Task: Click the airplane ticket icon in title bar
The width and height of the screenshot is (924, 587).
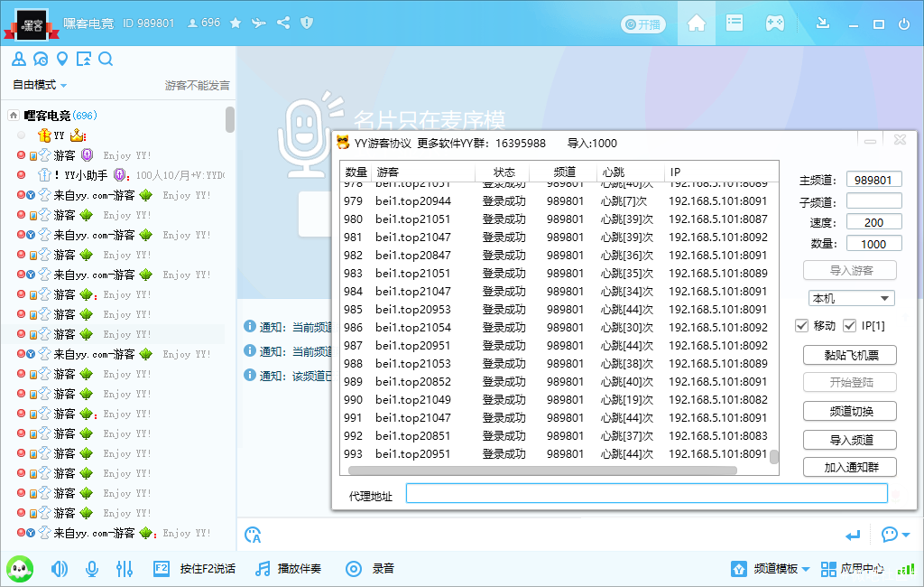Action: pyautogui.click(x=259, y=23)
